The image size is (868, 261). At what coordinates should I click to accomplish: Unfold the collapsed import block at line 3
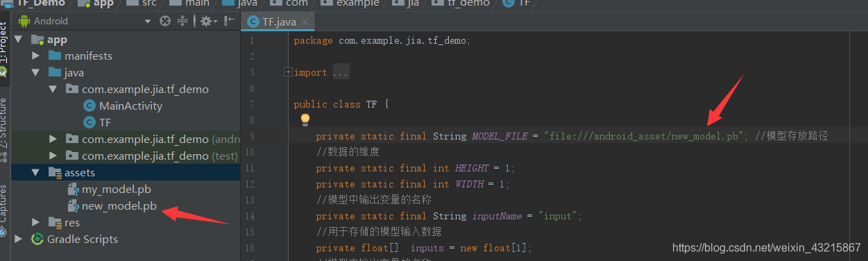click(x=289, y=72)
